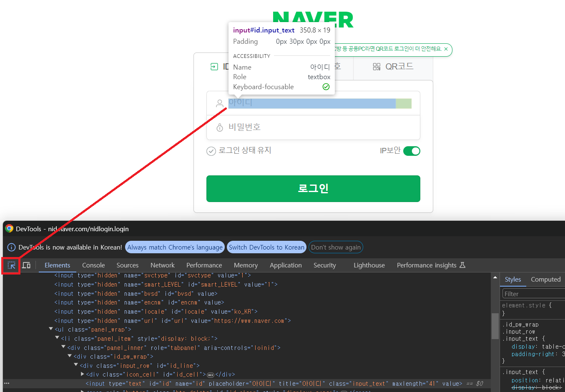Click Always match Chrome's language
565x392 pixels.
(x=175, y=247)
